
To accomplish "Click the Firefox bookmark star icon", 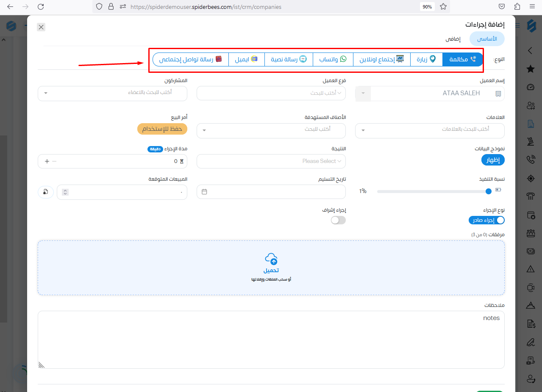I will [443, 7].
